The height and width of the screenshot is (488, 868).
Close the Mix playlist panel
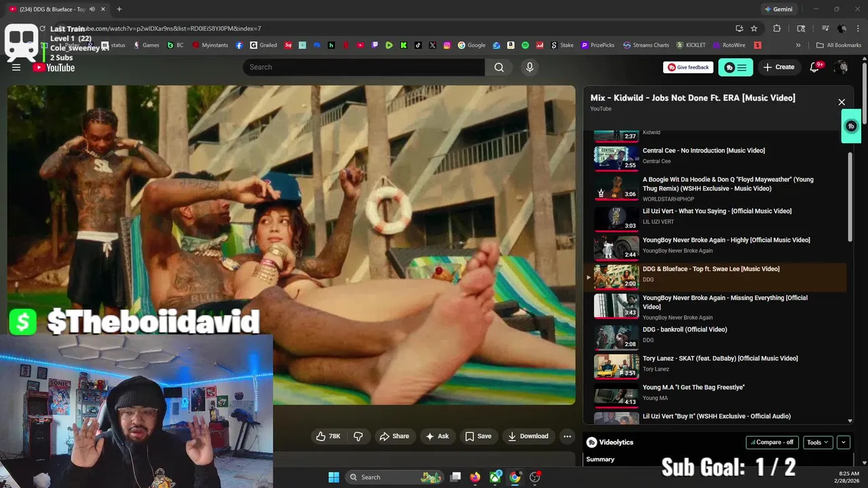(x=842, y=102)
